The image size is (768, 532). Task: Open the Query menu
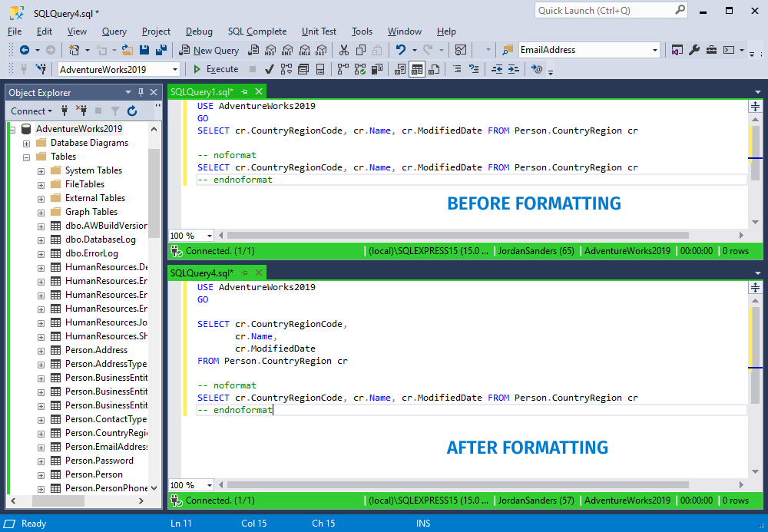pyautogui.click(x=114, y=31)
